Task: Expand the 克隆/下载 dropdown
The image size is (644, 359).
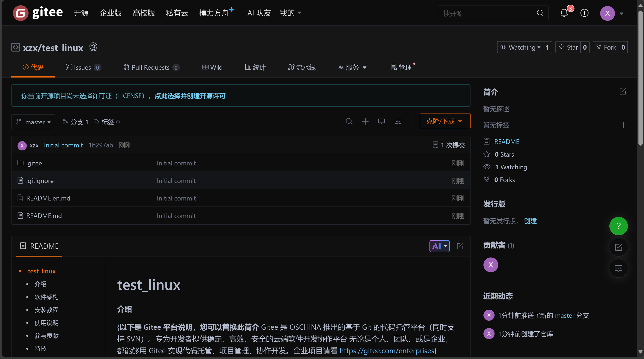Action: [x=445, y=121]
